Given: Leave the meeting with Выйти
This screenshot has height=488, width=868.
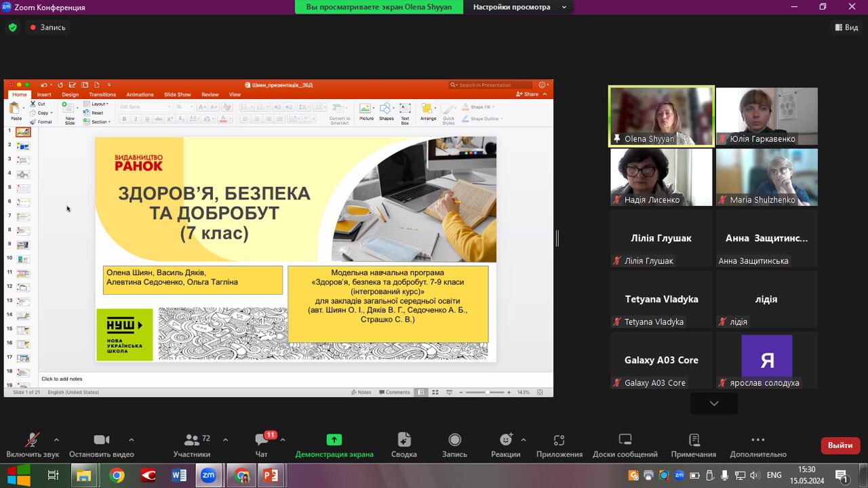Looking at the screenshot, I should 840,445.
